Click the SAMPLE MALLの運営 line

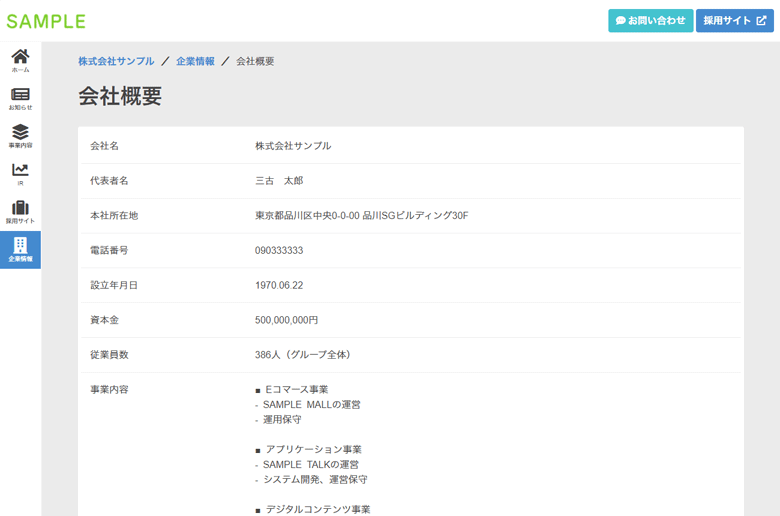point(311,404)
